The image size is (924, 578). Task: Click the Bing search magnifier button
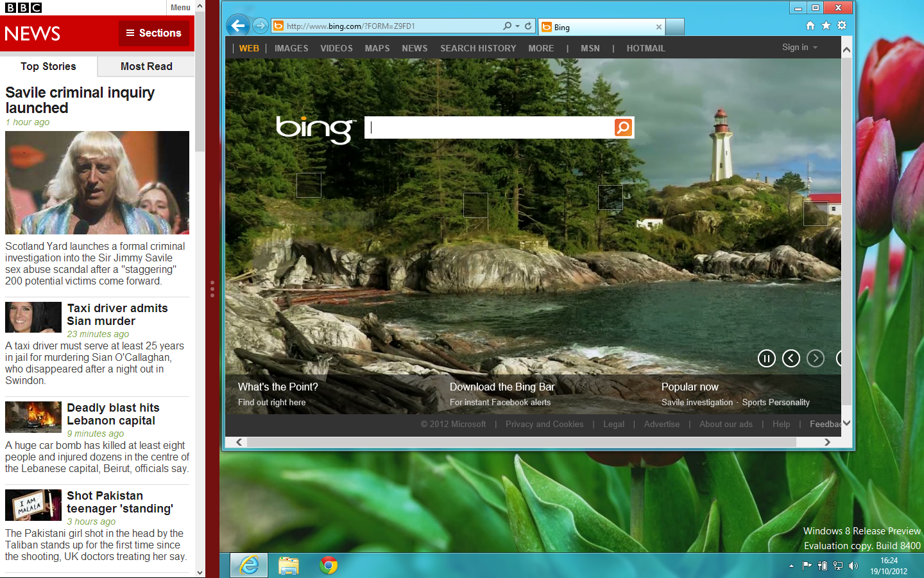(x=623, y=127)
